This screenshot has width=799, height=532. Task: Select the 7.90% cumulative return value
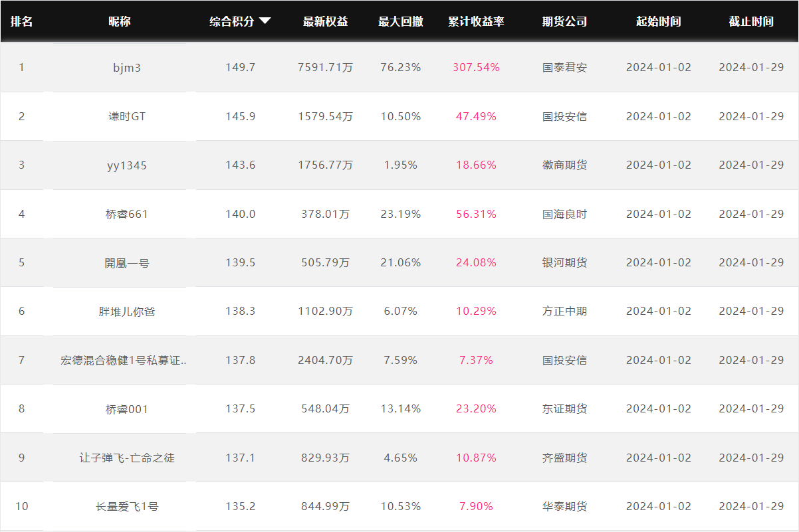coord(476,507)
